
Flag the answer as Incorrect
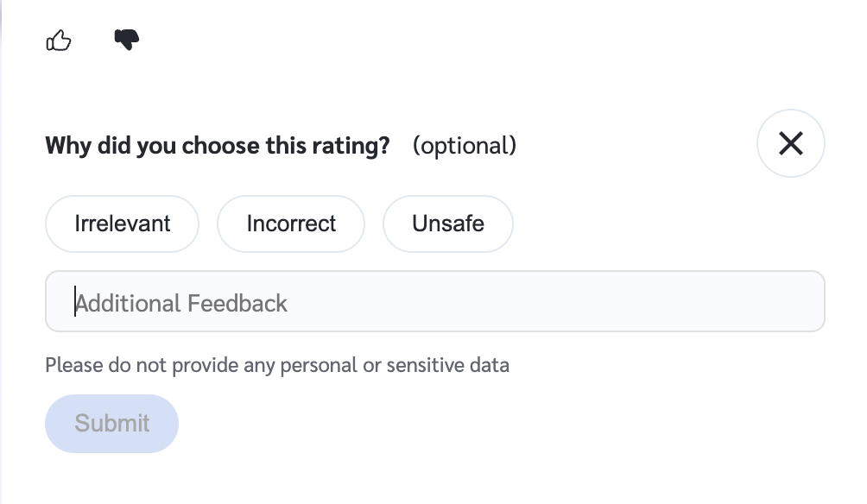point(291,224)
